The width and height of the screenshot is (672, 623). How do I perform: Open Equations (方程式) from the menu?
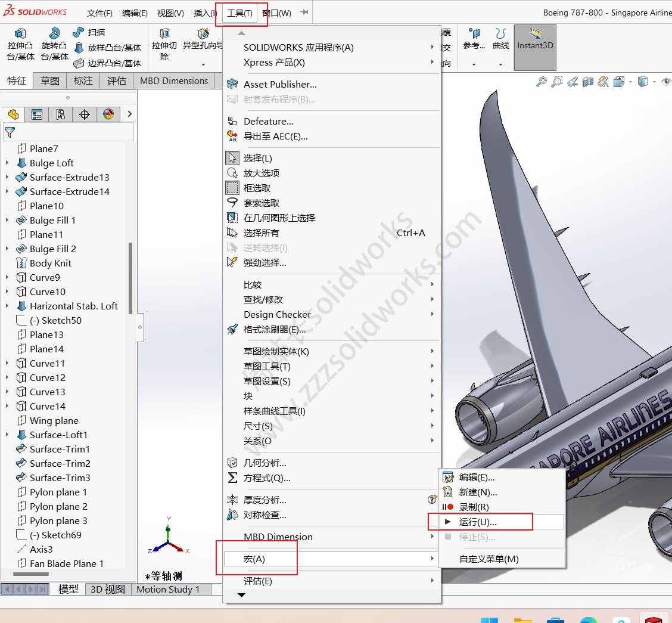(332, 478)
